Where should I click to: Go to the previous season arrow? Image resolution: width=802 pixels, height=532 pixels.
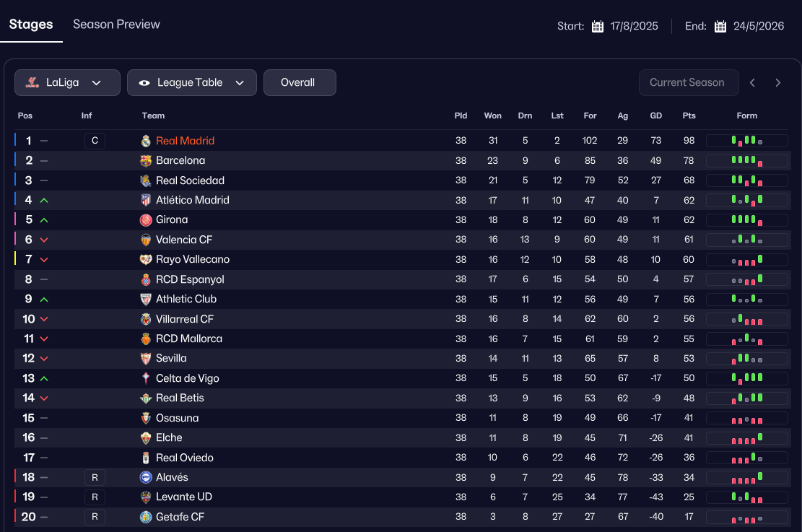[x=752, y=83]
